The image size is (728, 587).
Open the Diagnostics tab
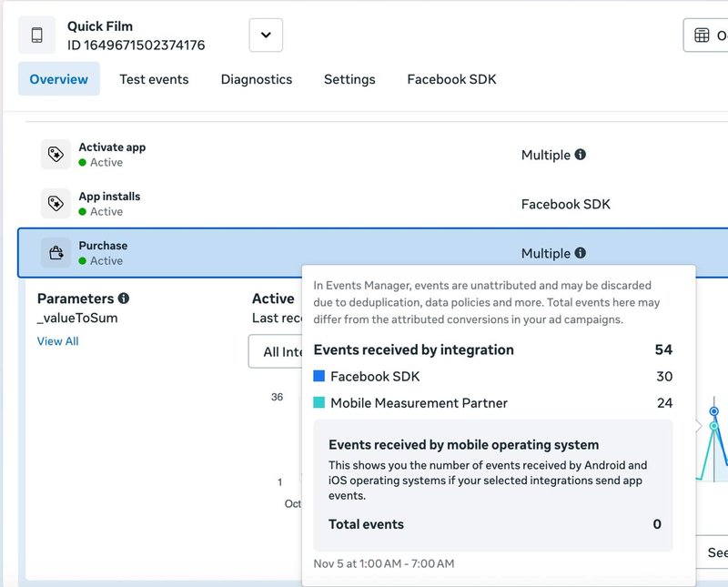point(256,79)
